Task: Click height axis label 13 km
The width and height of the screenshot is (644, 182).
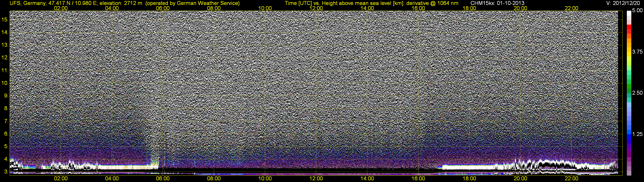Action: (5, 45)
